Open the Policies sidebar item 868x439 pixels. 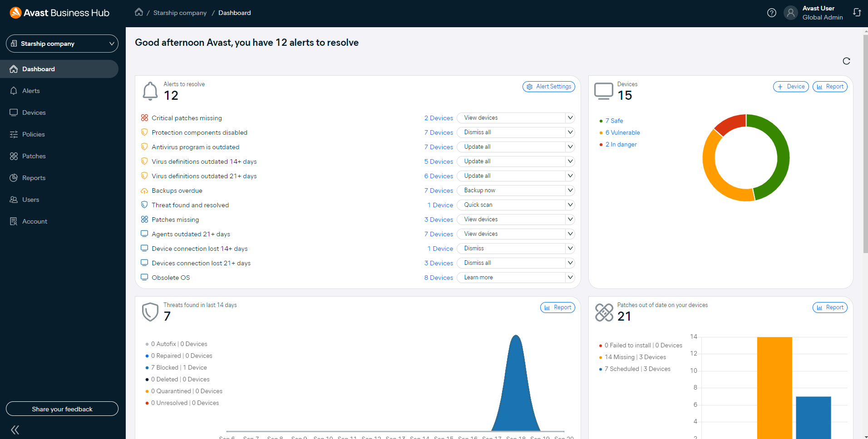pyautogui.click(x=33, y=134)
